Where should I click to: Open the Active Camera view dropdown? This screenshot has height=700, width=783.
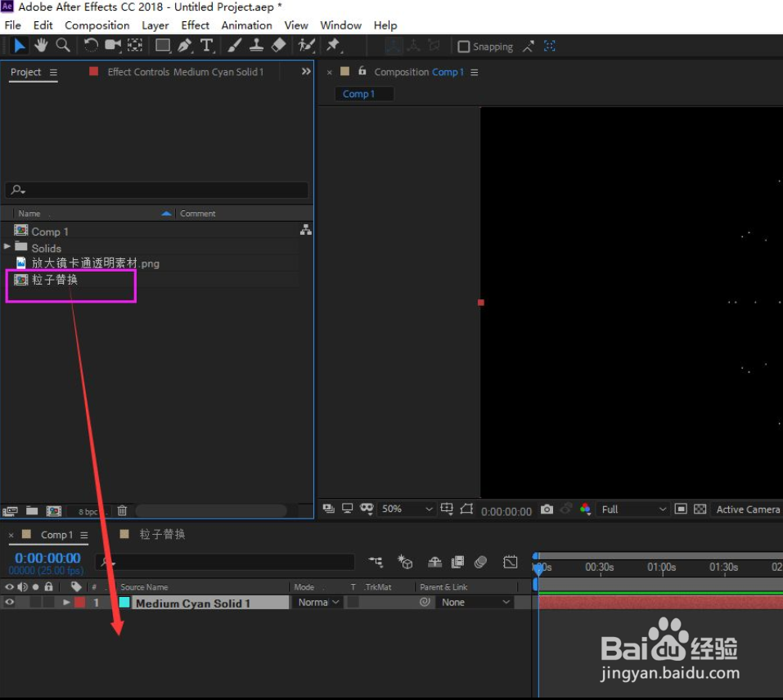pos(748,509)
